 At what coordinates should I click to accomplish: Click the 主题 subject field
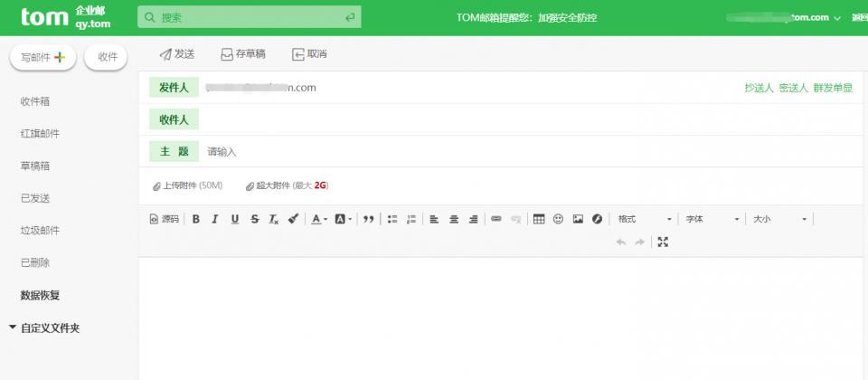tap(532, 152)
